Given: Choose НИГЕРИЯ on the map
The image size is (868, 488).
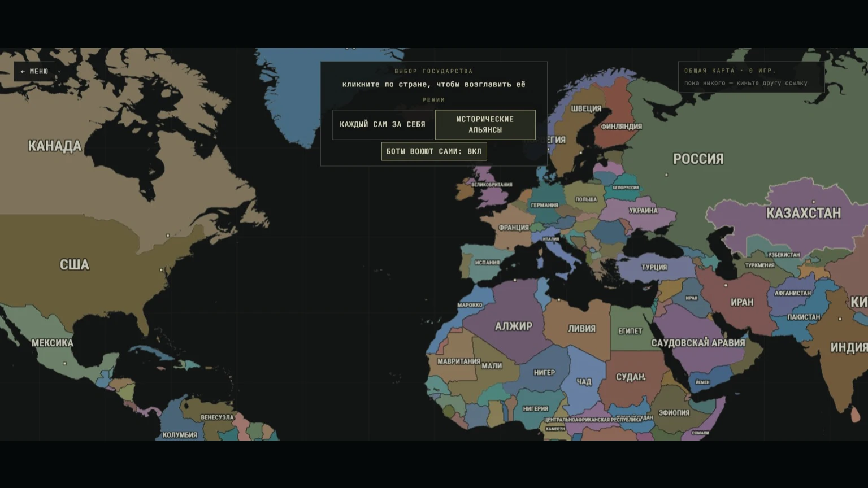Looking at the screenshot, I should point(536,409).
